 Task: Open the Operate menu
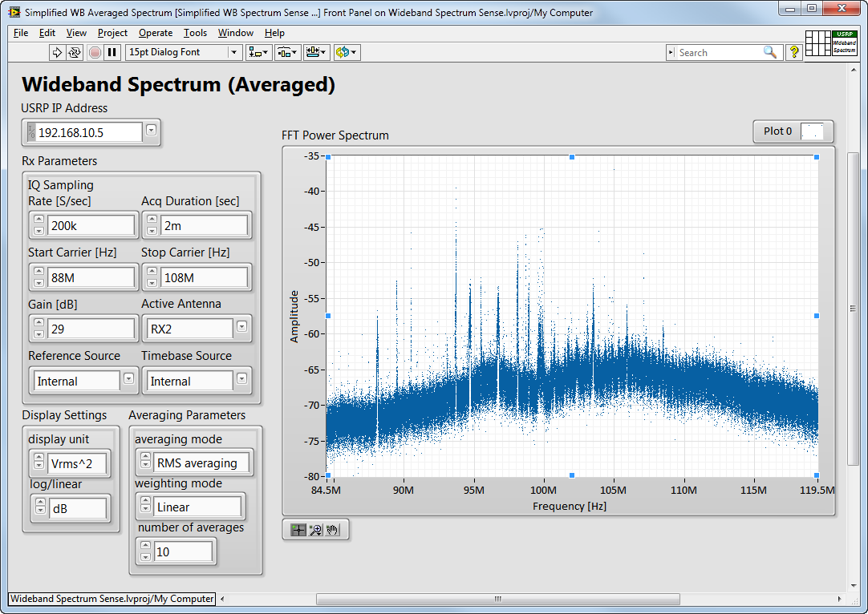[156, 33]
